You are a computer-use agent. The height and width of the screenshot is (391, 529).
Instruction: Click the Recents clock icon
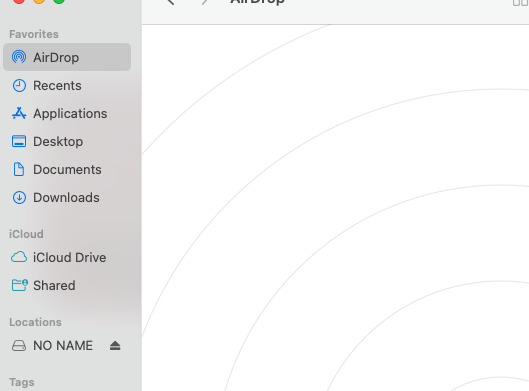coord(19,86)
